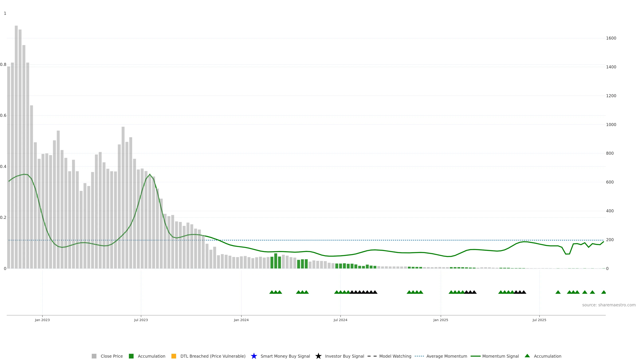Click the green Accumulation square legend icon
Screen dimensions: 644x362
coord(131,356)
